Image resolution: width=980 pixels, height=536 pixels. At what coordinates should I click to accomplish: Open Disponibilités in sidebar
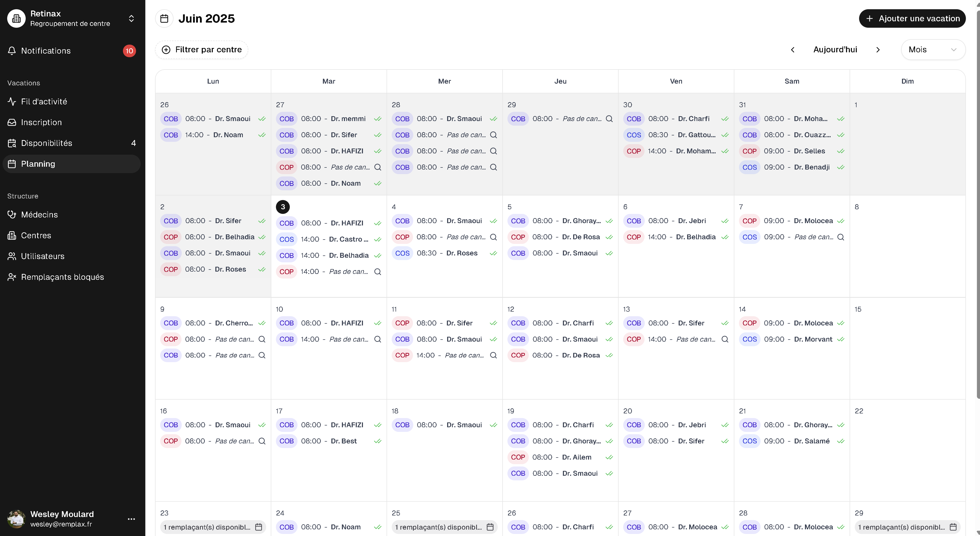coord(72,143)
